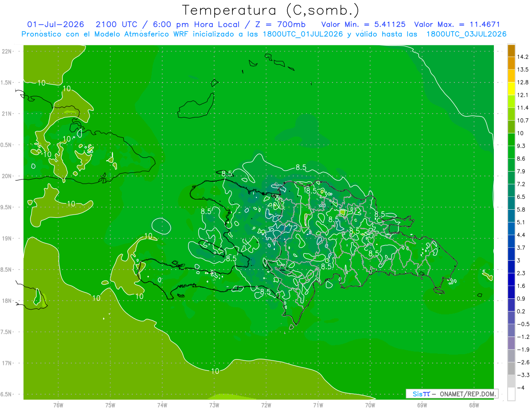The width and height of the screenshot is (532, 411).
Task: Select the 5.1 colorbar label
Action: 521,222
